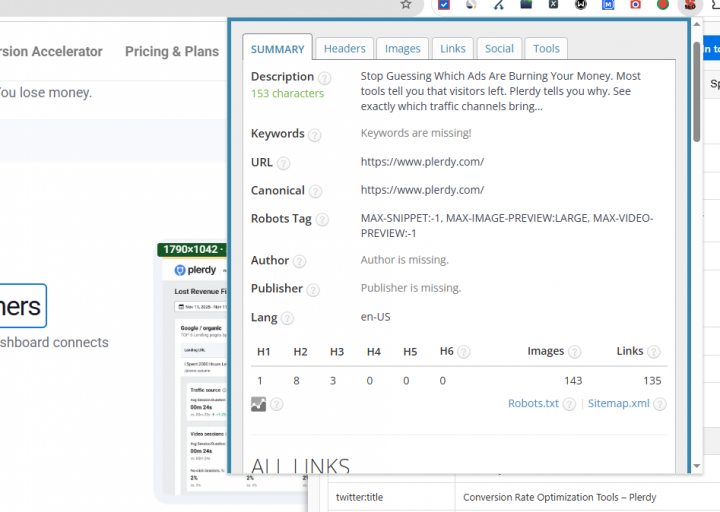The width and height of the screenshot is (720, 512).
Task: Switch to the Tools tab
Action: (546, 49)
